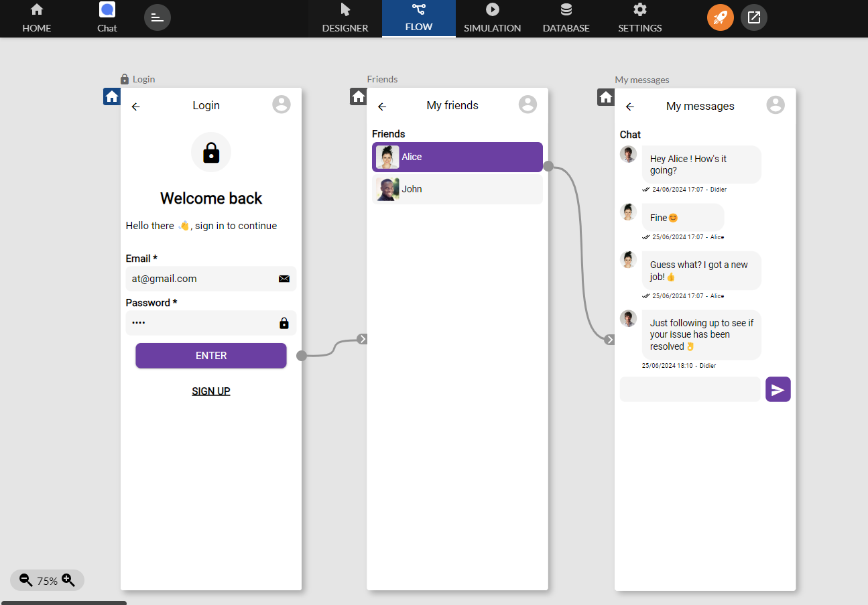Click the purple send message button
The image size is (868, 605).
point(778,389)
